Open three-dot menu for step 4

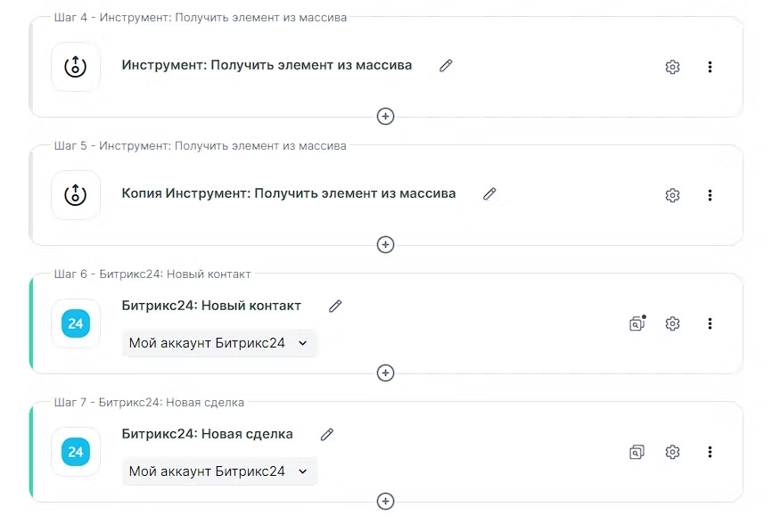710,67
